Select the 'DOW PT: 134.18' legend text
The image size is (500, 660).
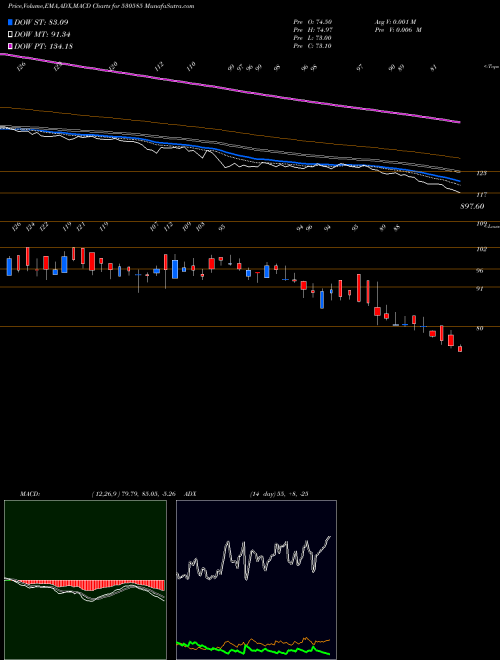click(44, 46)
